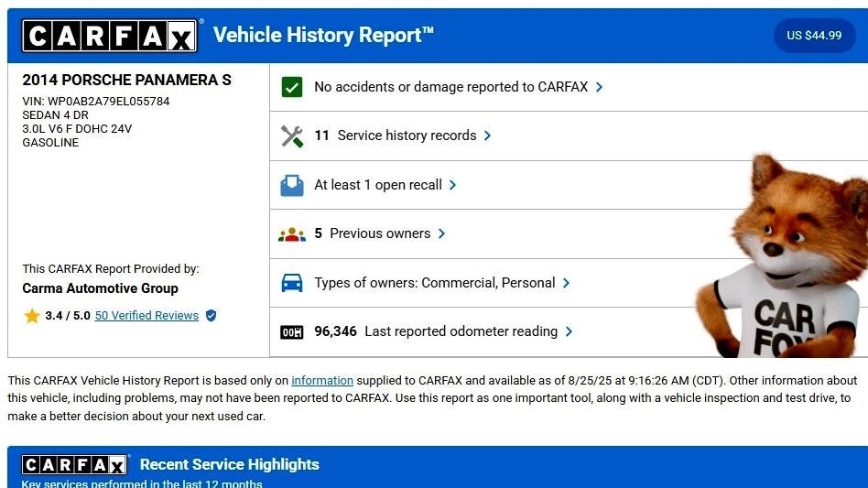Expand the no accidents reported chevron
868x488 pixels.
(x=600, y=87)
